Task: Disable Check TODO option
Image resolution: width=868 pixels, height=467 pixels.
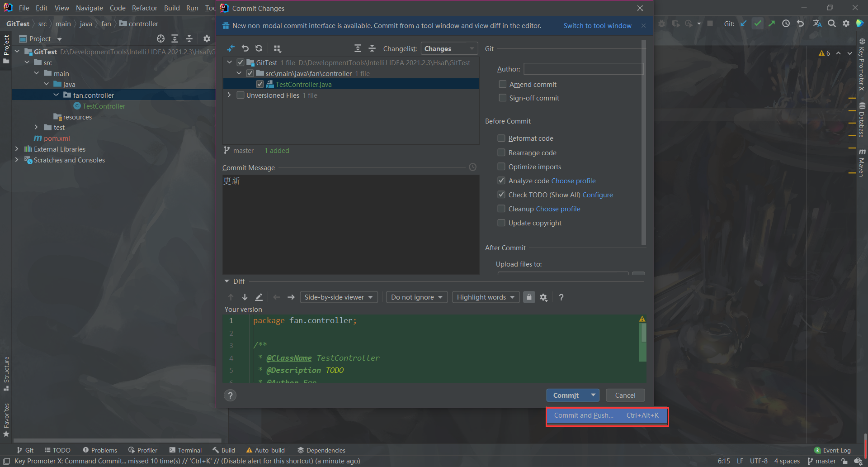Action: (501, 195)
